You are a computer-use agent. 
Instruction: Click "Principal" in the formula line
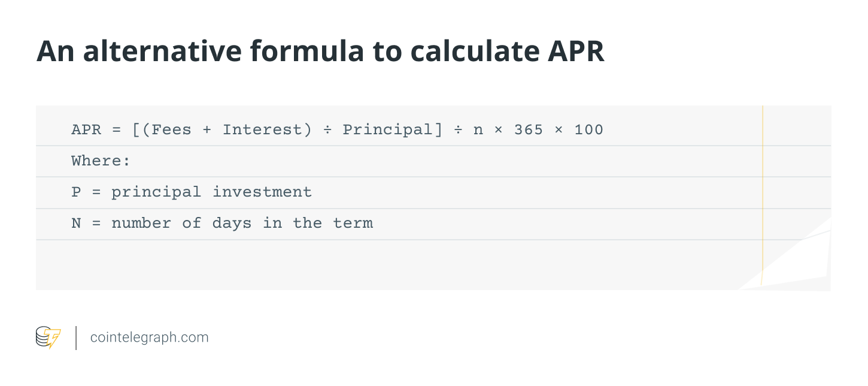(x=392, y=129)
